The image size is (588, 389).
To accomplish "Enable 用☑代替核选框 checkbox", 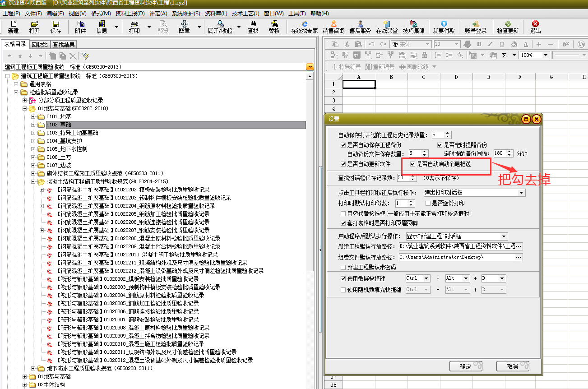I will pyautogui.click(x=343, y=213).
